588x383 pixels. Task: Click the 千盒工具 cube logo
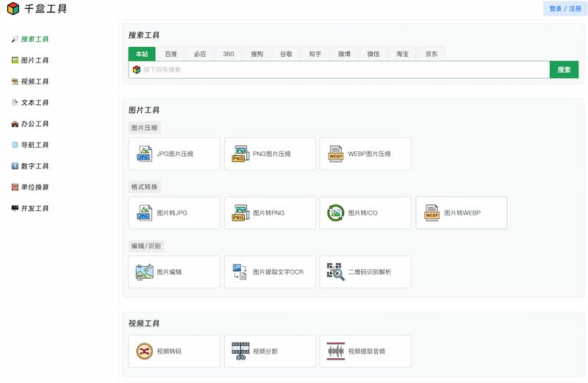click(x=13, y=9)
